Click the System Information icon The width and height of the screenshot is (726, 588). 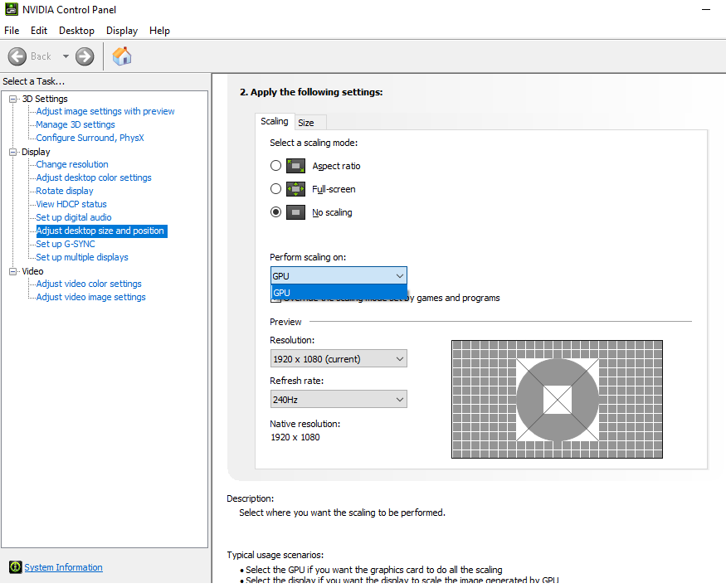point(15,568)
